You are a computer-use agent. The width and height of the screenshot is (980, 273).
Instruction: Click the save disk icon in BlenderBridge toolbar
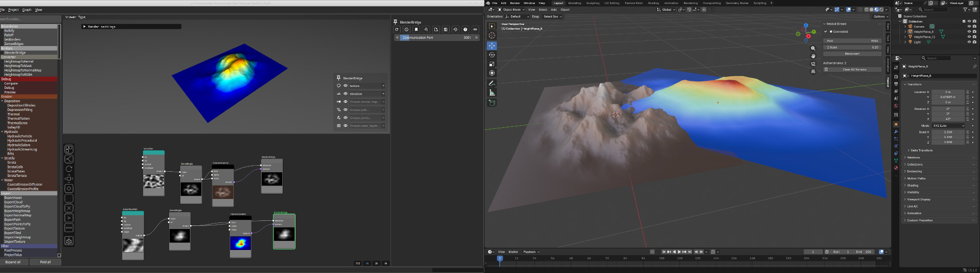tap(446, 30)
